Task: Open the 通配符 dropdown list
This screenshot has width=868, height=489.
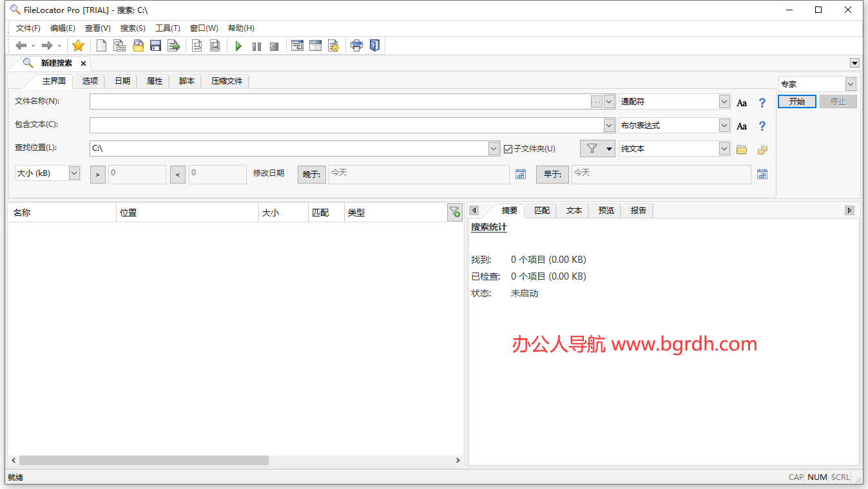Action: [724, 101]
